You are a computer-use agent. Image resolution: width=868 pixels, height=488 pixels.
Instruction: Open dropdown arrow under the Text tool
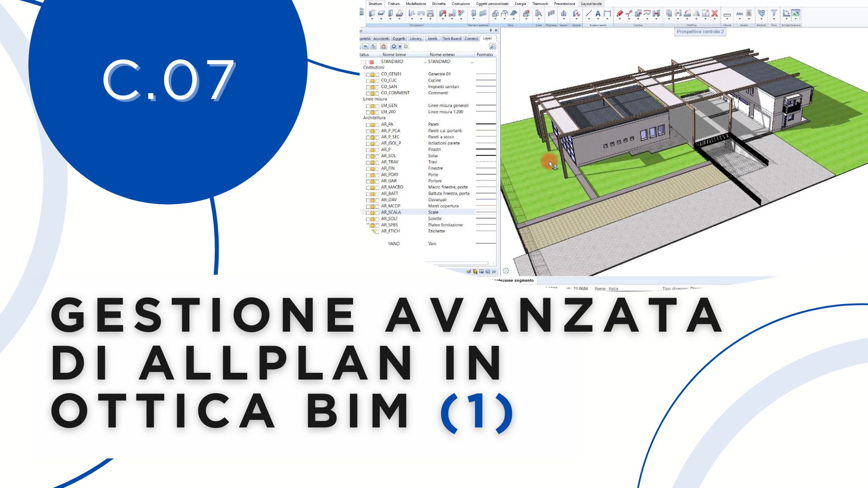[x=598, y=19]
